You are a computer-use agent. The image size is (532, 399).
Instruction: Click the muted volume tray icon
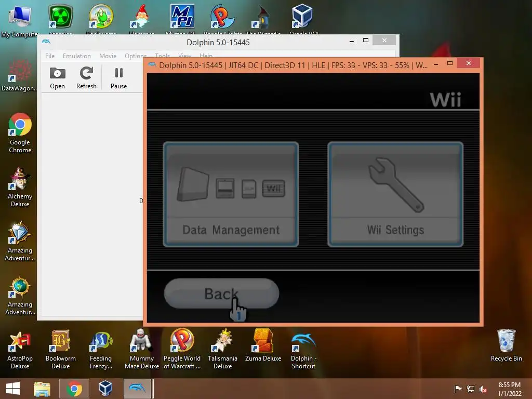[x=483, y=389]
